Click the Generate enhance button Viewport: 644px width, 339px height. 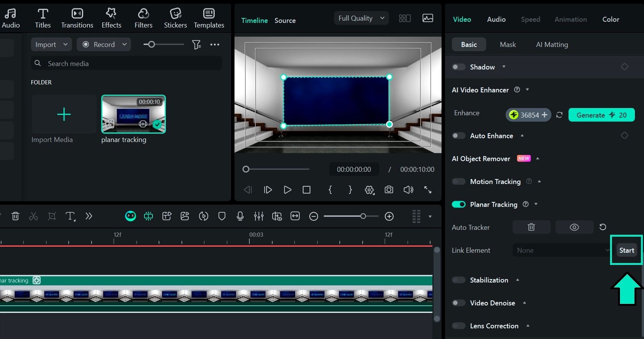[x=601, y=115]
